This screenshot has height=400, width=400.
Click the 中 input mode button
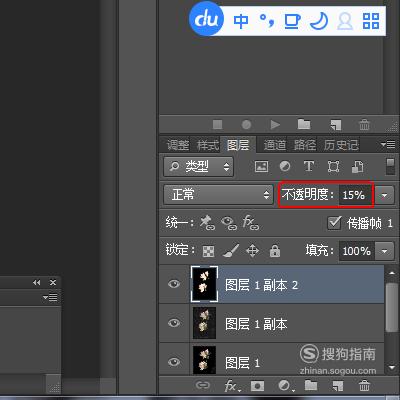point(241,21)
